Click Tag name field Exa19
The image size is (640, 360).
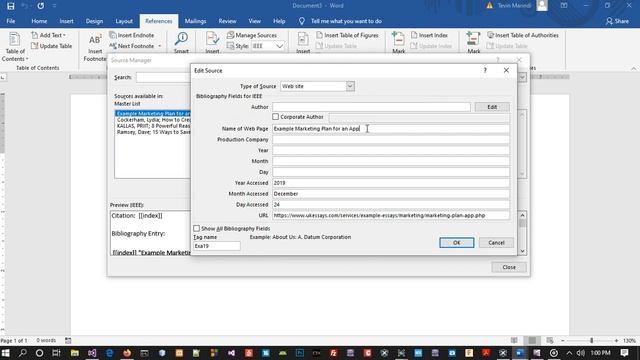[216, 246]
